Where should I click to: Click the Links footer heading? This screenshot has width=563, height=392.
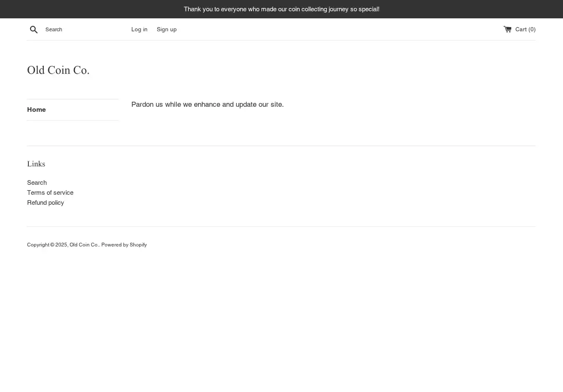(36, 164)
